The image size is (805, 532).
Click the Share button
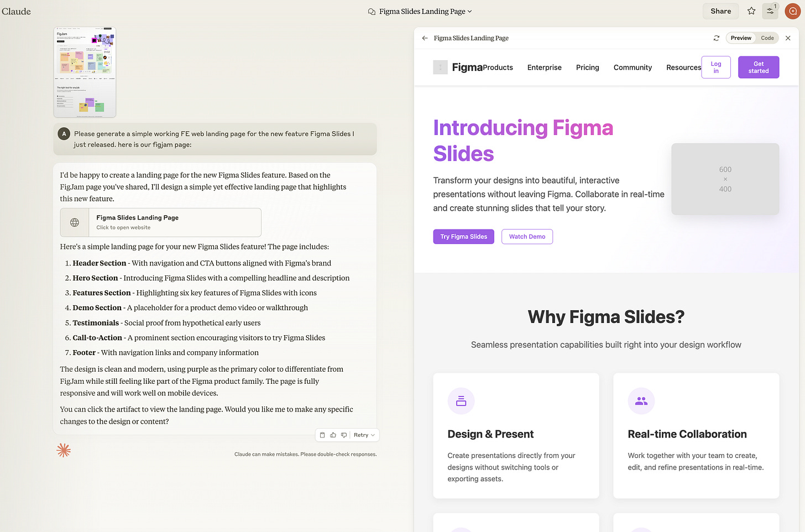(720, 11)
